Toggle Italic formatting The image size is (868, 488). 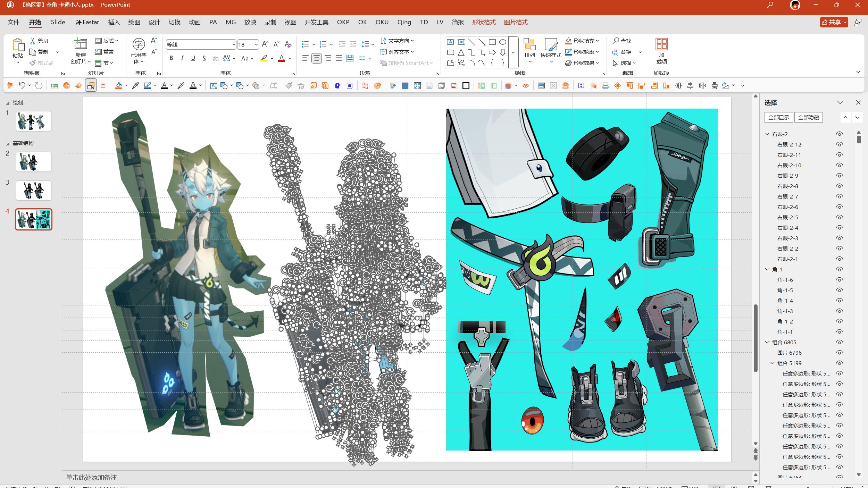pyautogui.click(x=182, y=58)
